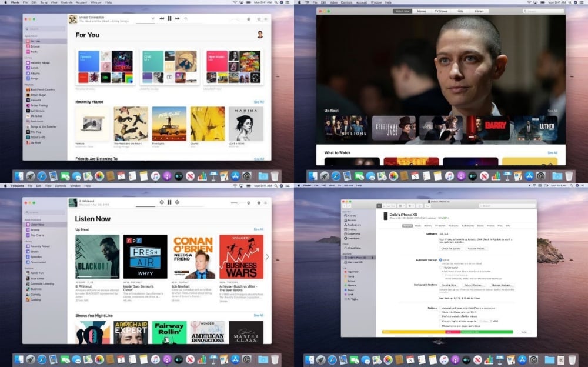The image size is (588, 367).
Task: Click skip-forward icon in Podcasts player
Action: tap(178, 202)
